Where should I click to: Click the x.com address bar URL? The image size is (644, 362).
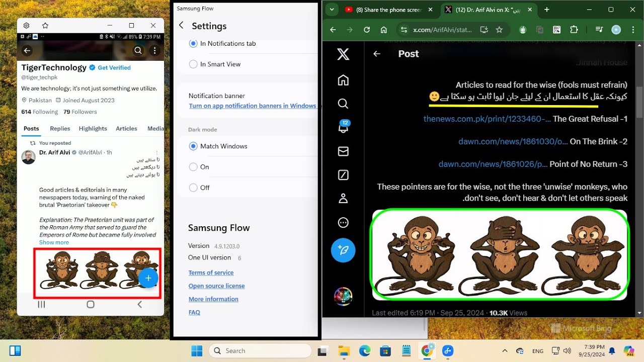(x=442, y=30)
